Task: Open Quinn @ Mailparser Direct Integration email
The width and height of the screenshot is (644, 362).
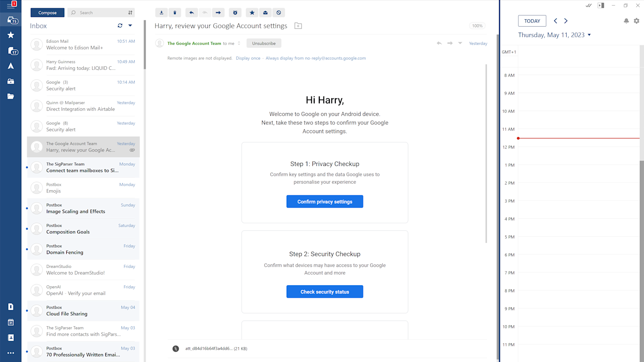Action: pyautogui.click(x=83, y=106)
